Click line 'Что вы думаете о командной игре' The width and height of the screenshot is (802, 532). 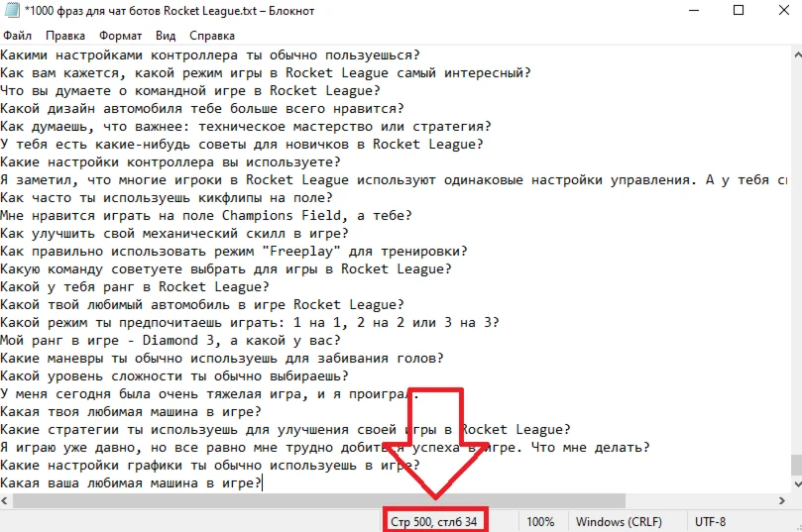pos(189,91)
